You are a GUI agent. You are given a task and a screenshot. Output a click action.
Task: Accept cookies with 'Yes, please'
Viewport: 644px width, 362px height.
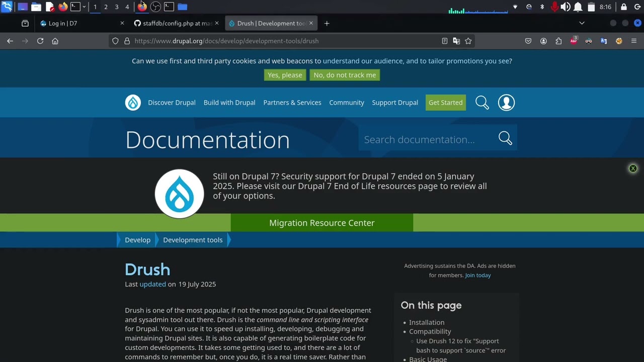[285, 75]
